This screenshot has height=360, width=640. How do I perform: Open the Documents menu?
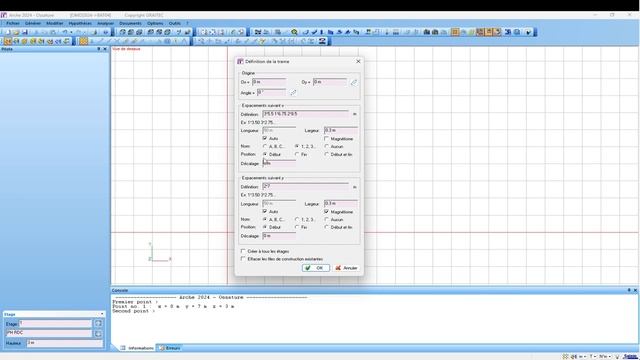click(130, 23)
